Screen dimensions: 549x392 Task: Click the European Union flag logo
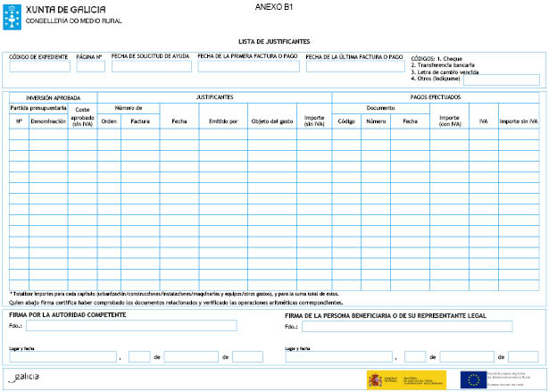[x=472, y=379]
